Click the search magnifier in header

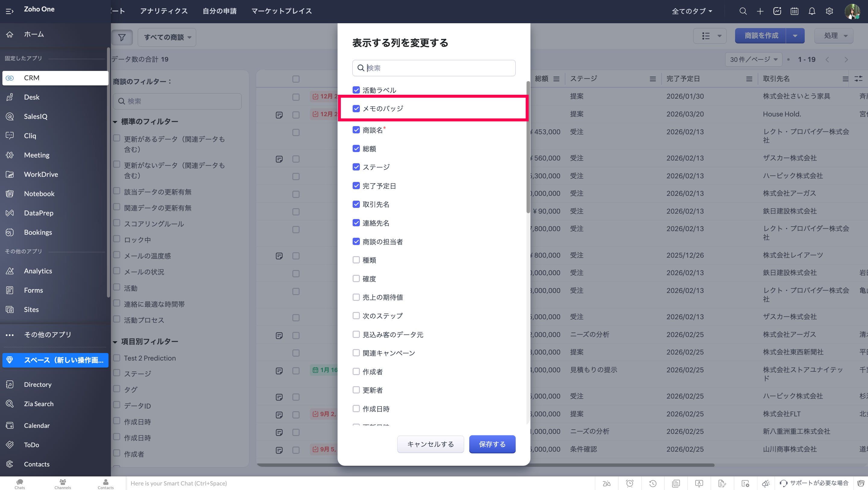tap(743, 11)
